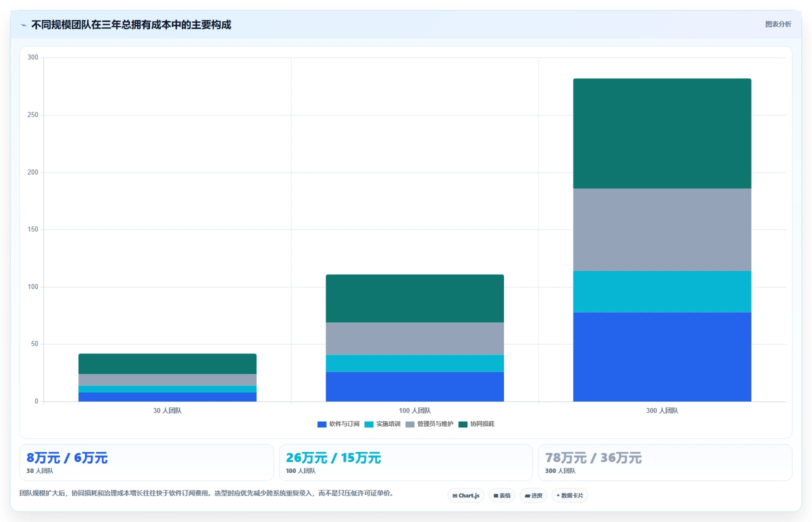
Task: Select the 8万元 / 6万元 data card
Action: point(146,462)
